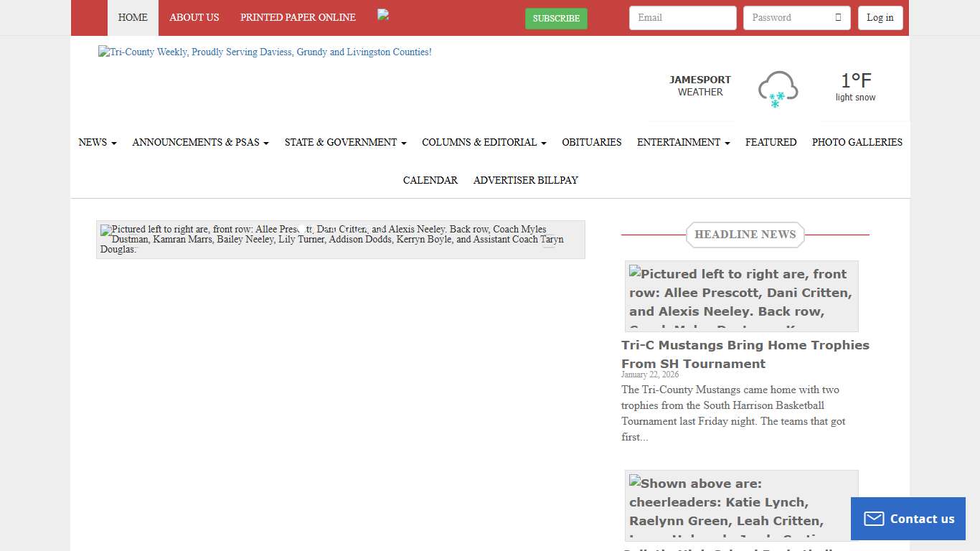Image resolution: width=980 pixels, height=551 pixels.
Task: Click the Tri-County Weekly logo image
Action: click(x=265, y=52)
